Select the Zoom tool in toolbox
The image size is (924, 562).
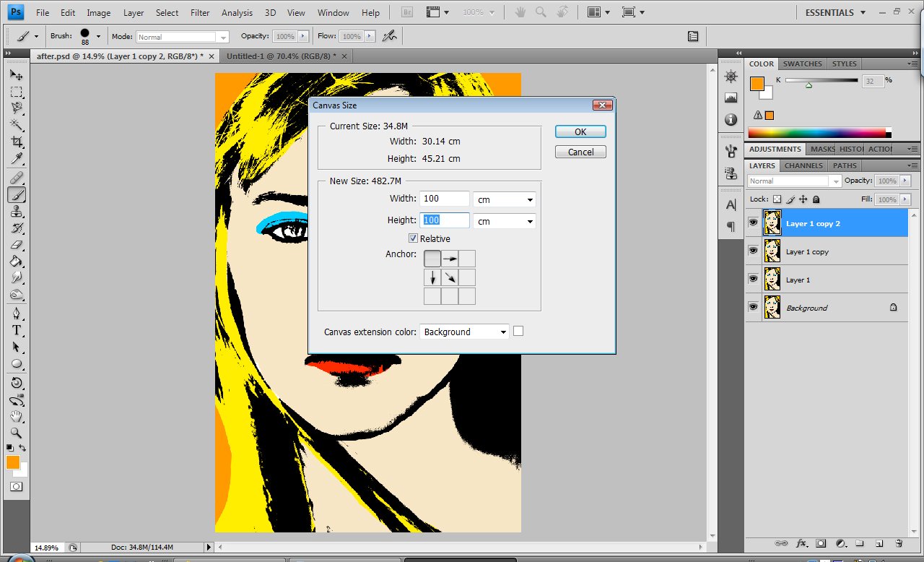(16, 433)
